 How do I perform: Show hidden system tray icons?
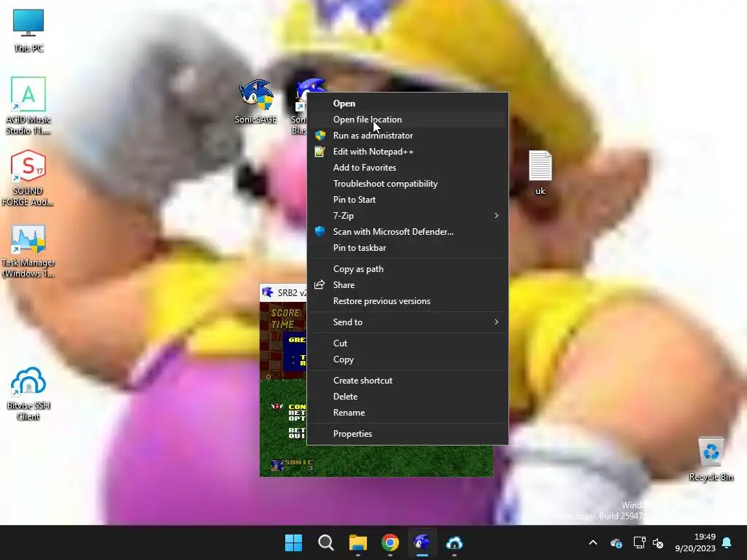[593, 542]
